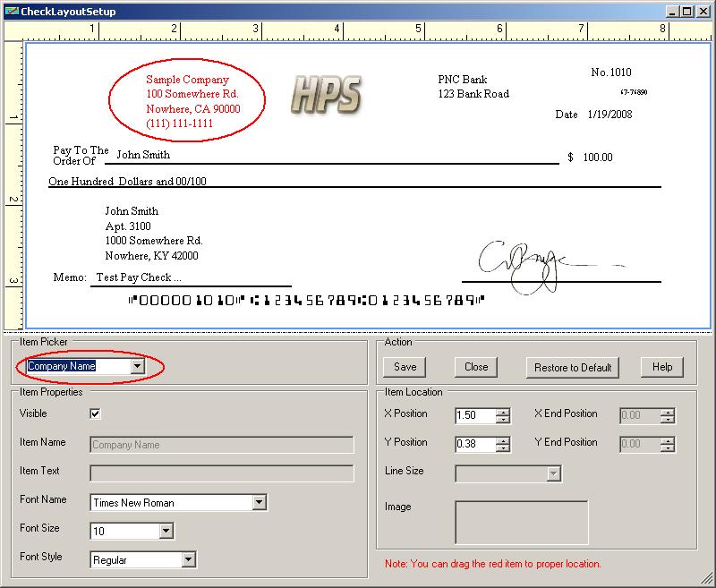
Task: Click the HPS logo on the check
Action: (326, 95)
